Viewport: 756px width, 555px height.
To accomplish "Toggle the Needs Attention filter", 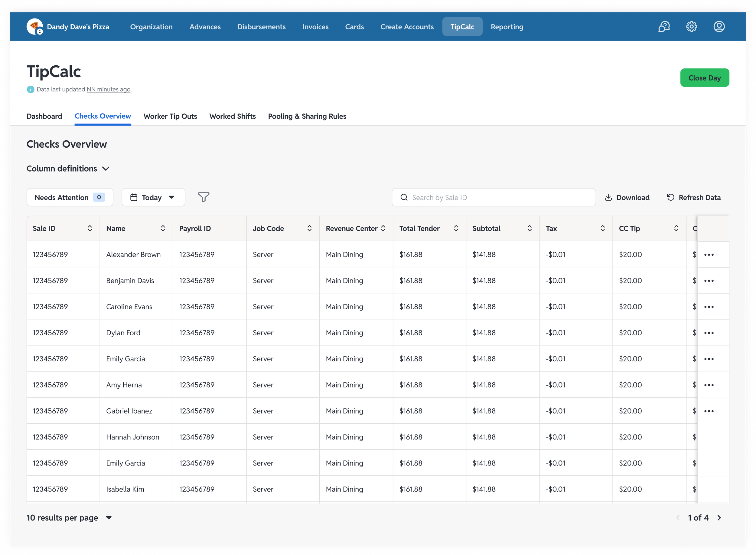I will click(x=70, y=197).
